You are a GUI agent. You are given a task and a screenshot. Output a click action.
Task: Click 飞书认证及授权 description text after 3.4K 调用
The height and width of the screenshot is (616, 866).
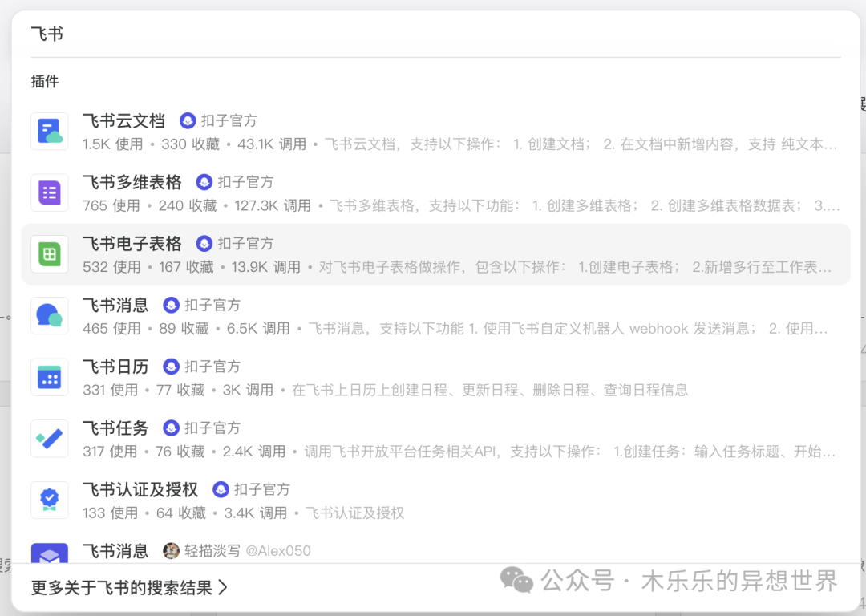355,513
